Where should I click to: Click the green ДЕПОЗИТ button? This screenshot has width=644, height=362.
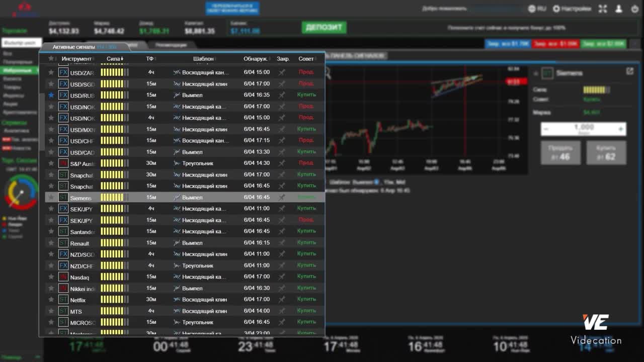[x=324, y=27]
